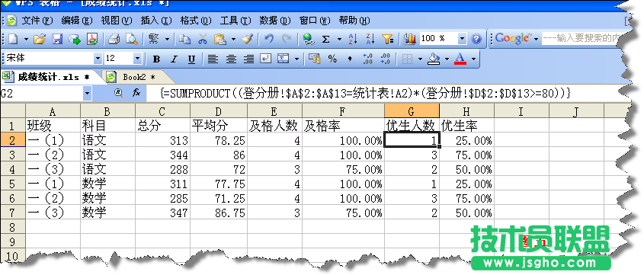This screenshot has width=644, height=275.
Task: Sort descending Z to A
Action: [370, 39]
